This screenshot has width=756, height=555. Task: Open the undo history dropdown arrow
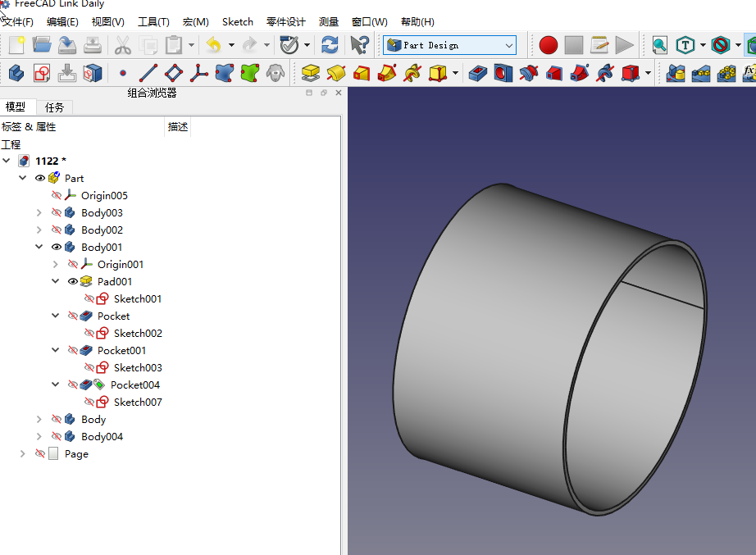tap(231, 45)
